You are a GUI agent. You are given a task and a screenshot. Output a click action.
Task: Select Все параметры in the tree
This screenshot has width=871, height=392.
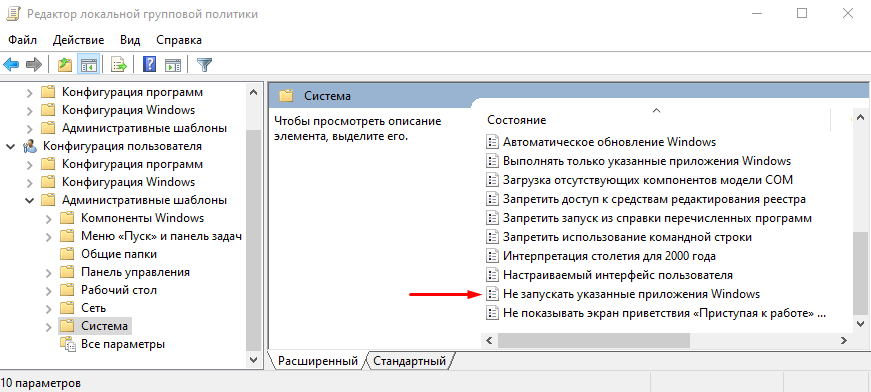(123, 344)
